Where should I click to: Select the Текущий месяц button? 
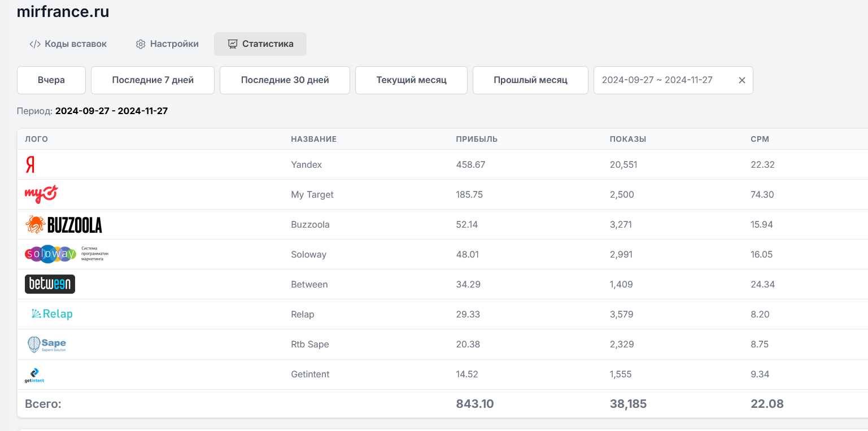tap(411, 80)
